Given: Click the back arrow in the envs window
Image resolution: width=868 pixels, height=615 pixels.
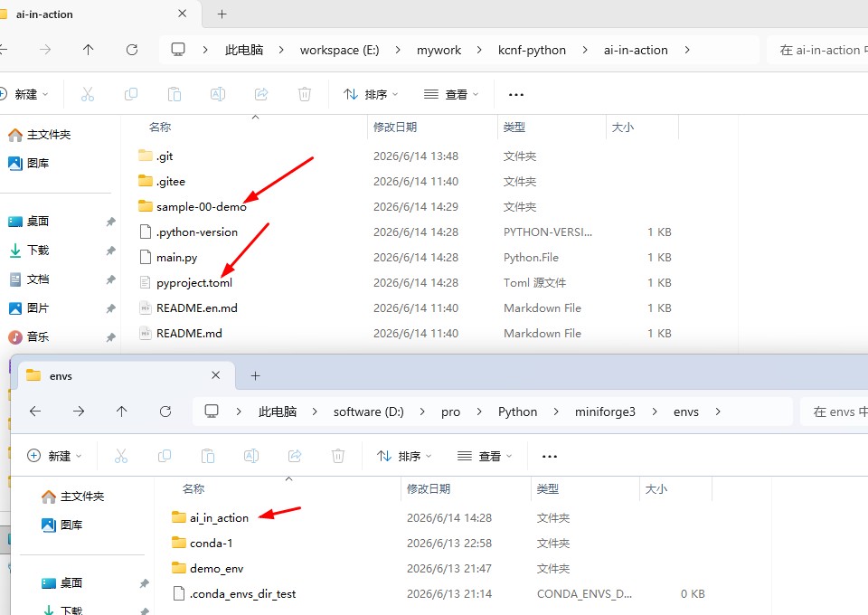Looking at the screenshot, I should tap(35, 412).
